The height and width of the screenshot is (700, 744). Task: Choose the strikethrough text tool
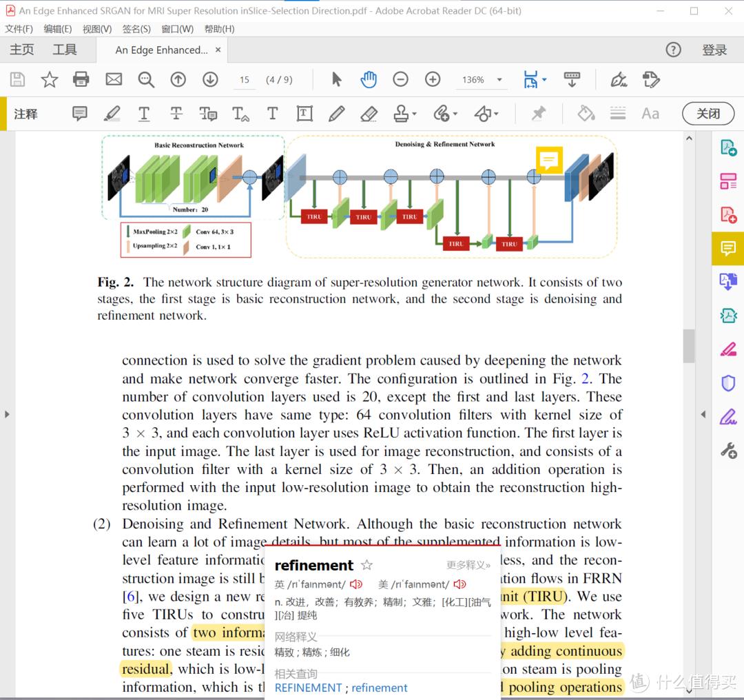(x=176, y=114)
